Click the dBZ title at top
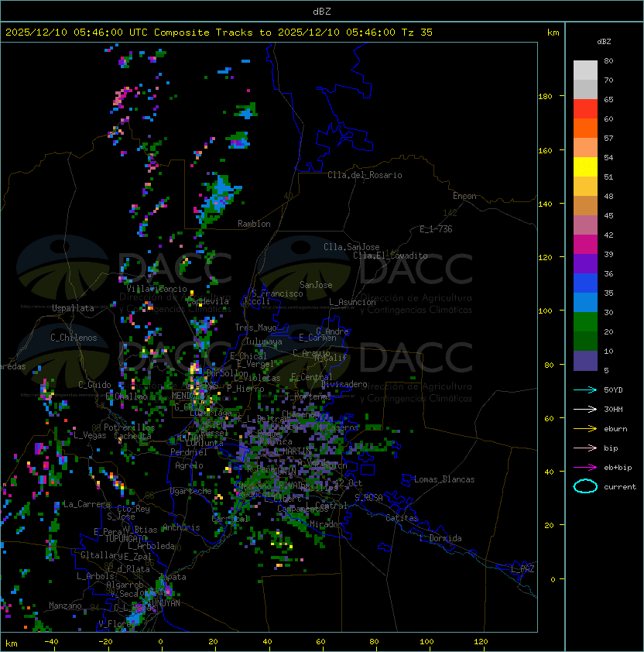The height and width of the screenshot is (652, 644). [322, 12]
